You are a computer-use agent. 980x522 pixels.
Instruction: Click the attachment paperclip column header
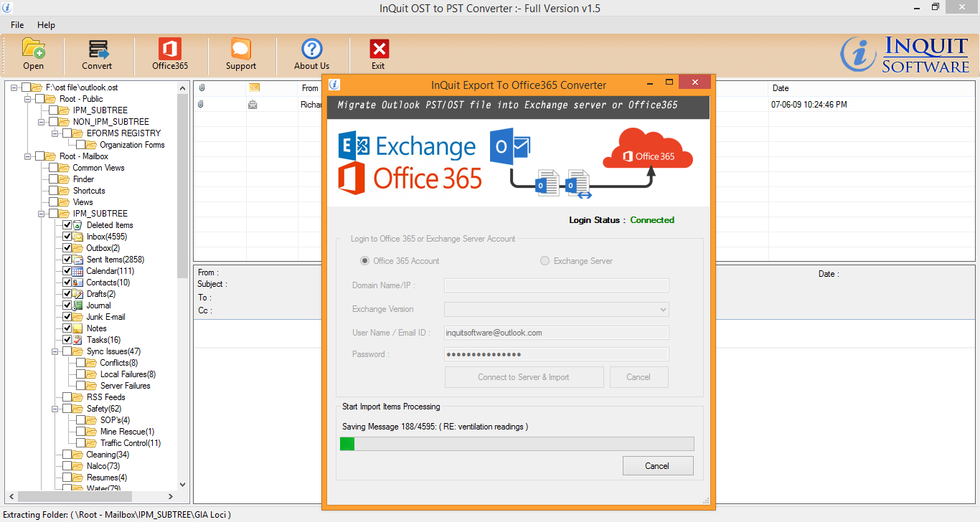click(202, 88)
